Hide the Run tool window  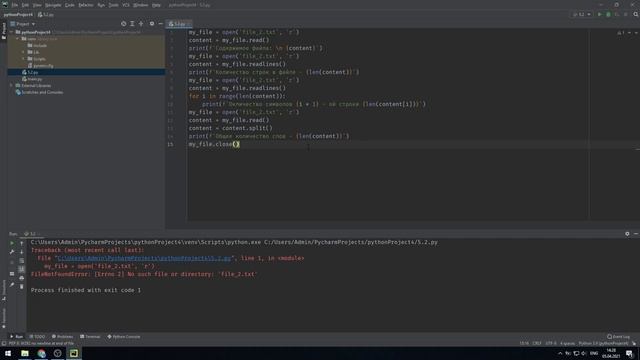tap(636, 234)
